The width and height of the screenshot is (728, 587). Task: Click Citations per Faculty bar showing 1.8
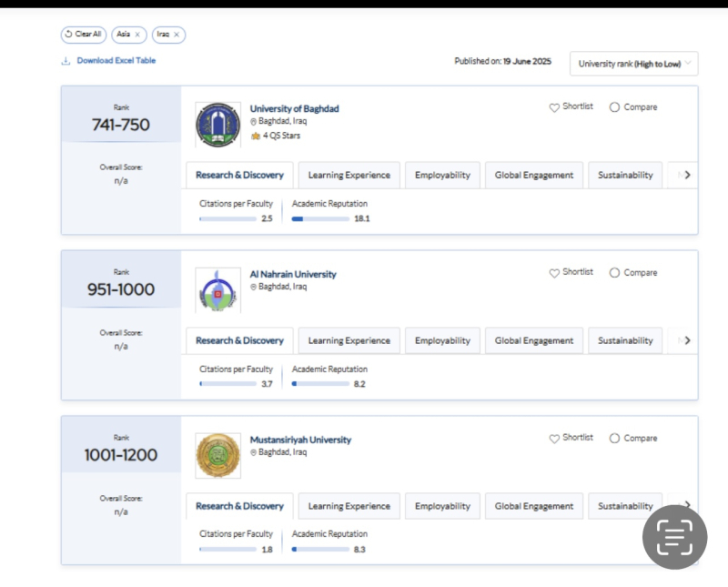(228, 550)
